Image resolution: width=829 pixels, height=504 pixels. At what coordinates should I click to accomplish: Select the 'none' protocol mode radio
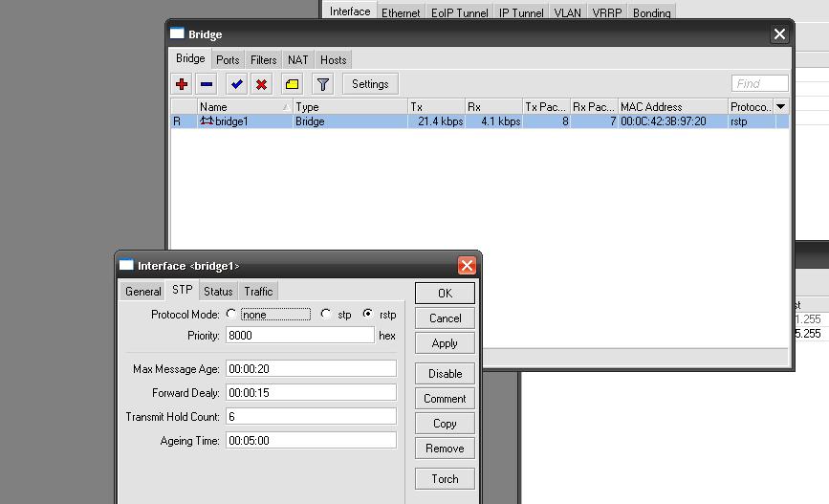(x=230, y=314)
